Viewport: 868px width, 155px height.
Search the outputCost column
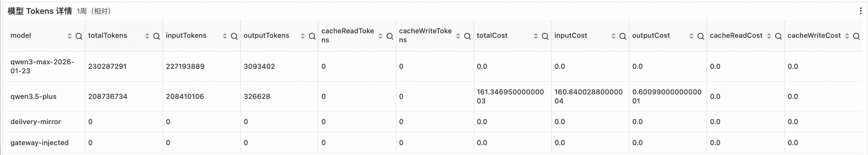tap(700, 36)
